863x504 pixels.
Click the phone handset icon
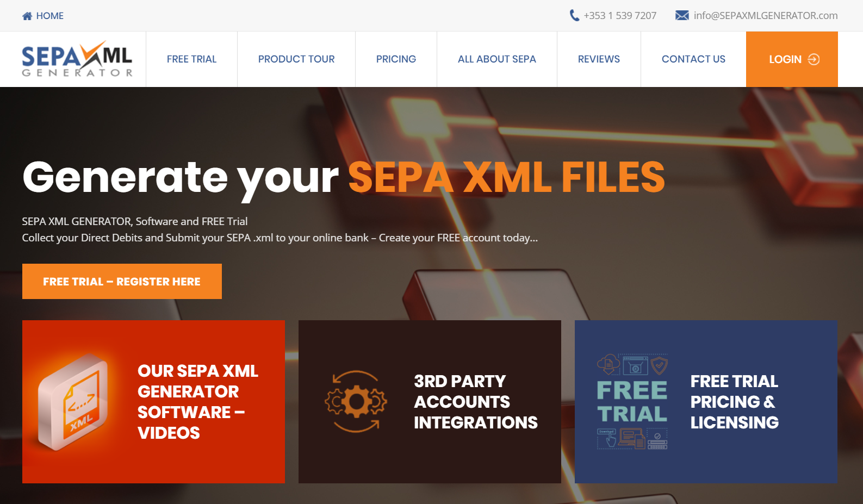(574, 15)
